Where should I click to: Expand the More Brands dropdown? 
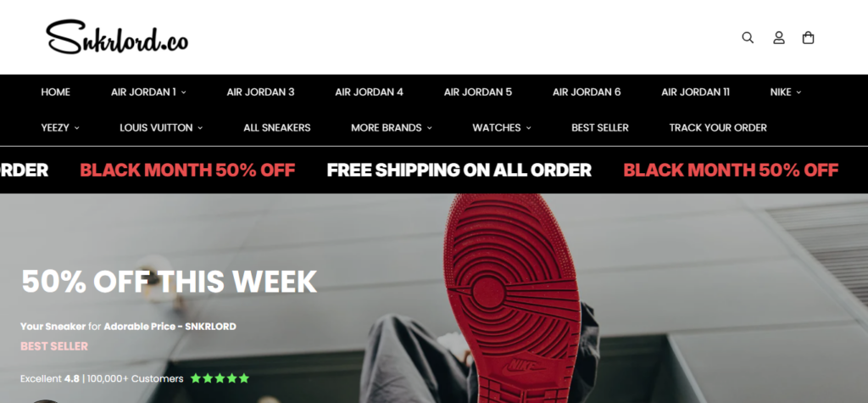[392, 127]
